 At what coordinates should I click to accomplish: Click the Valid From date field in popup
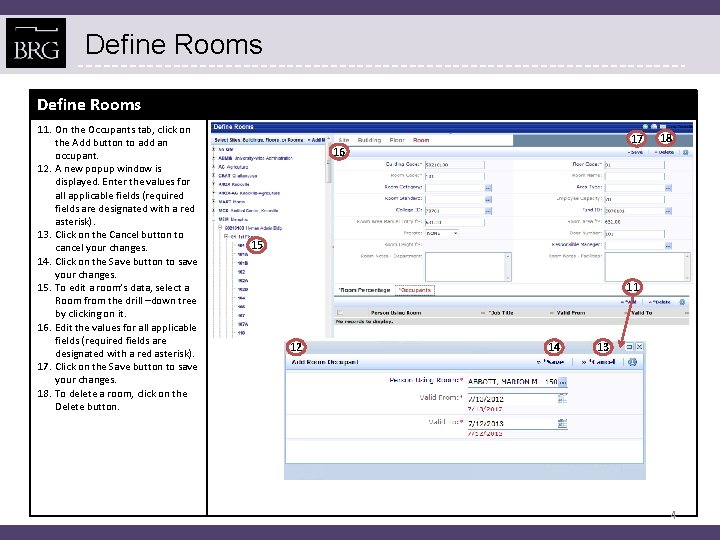(512, 399)
